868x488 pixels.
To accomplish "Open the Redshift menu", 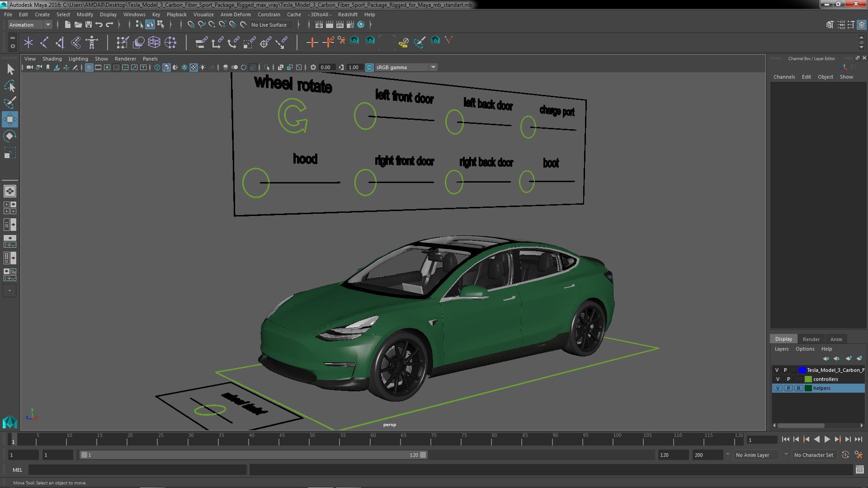I will pos(348,14).
